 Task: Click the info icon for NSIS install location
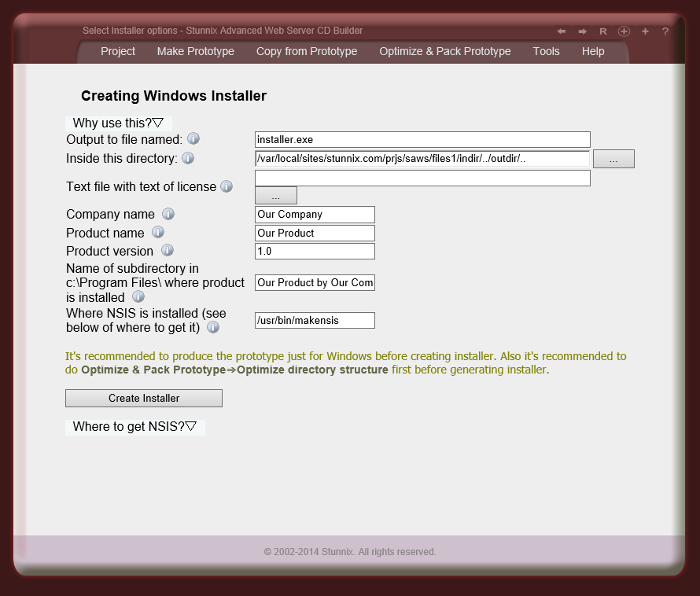coord(212,327)
